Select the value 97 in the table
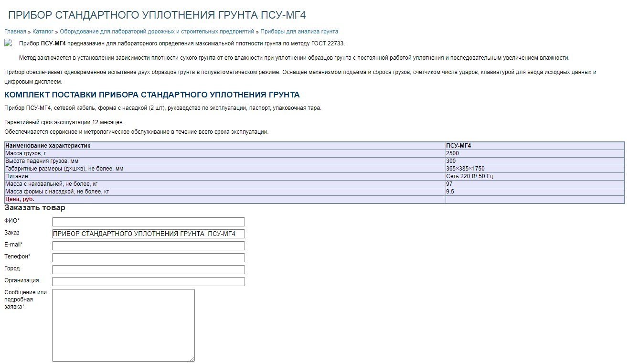629x364 pixels. pos(449,184)
